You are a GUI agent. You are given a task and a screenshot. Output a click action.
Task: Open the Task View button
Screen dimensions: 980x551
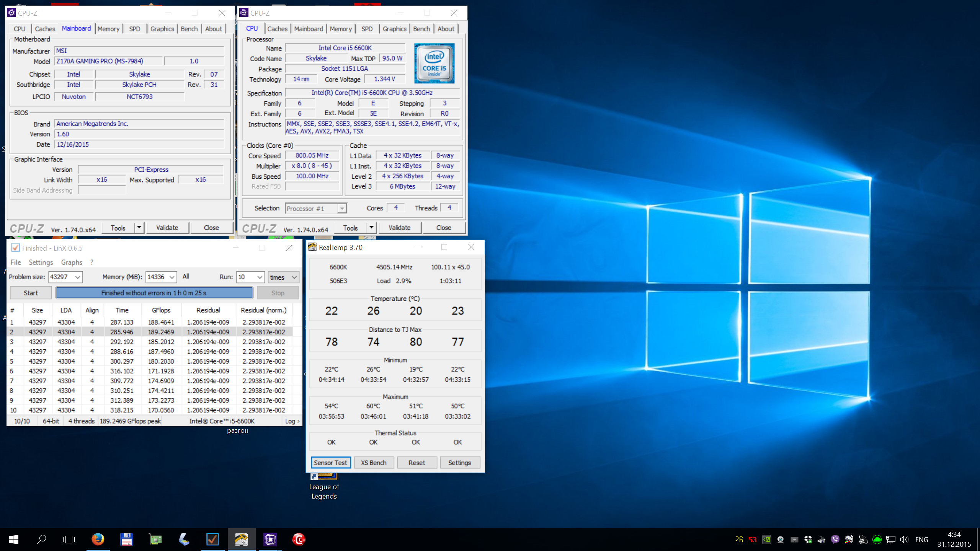69,540
